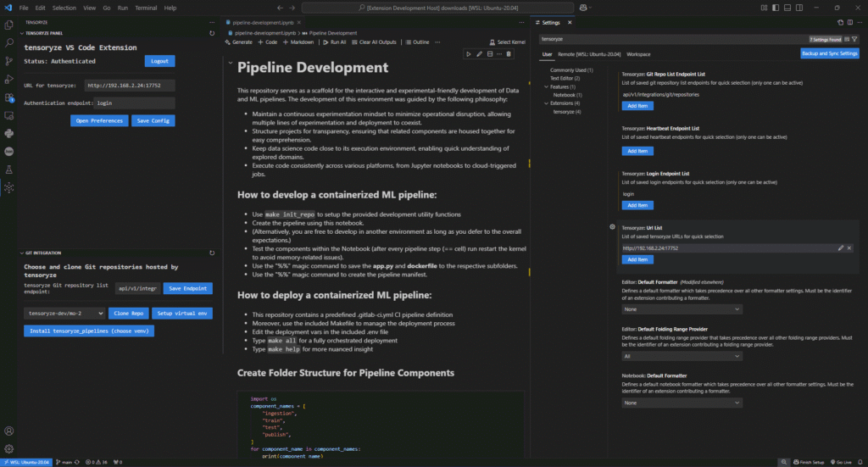Open the Python view in activity bar
The height and width of the screenshot is (467, 868).
8,133
